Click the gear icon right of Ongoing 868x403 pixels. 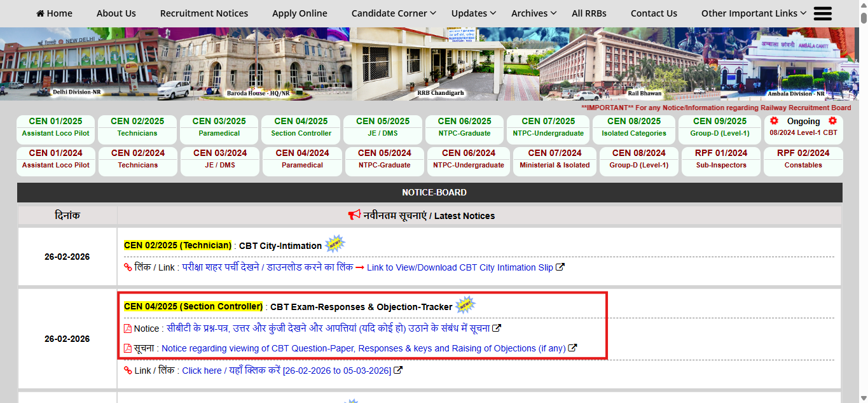tap(832, 120)
